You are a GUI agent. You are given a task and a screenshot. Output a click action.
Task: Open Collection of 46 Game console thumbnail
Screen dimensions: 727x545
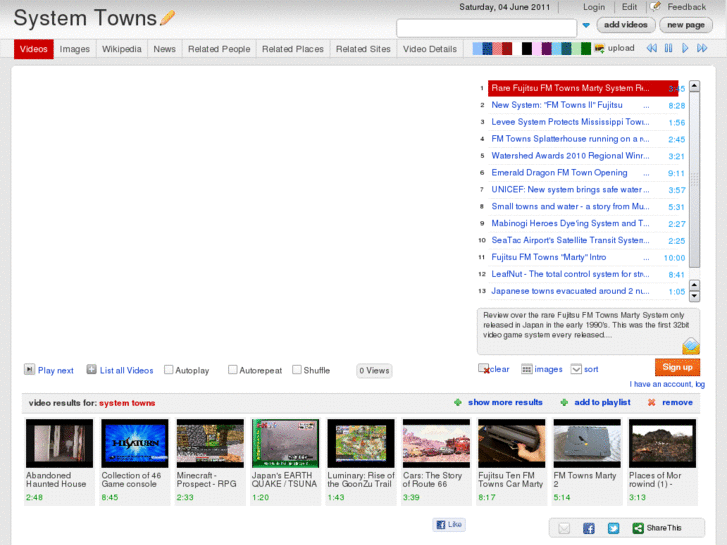(134, 443)
